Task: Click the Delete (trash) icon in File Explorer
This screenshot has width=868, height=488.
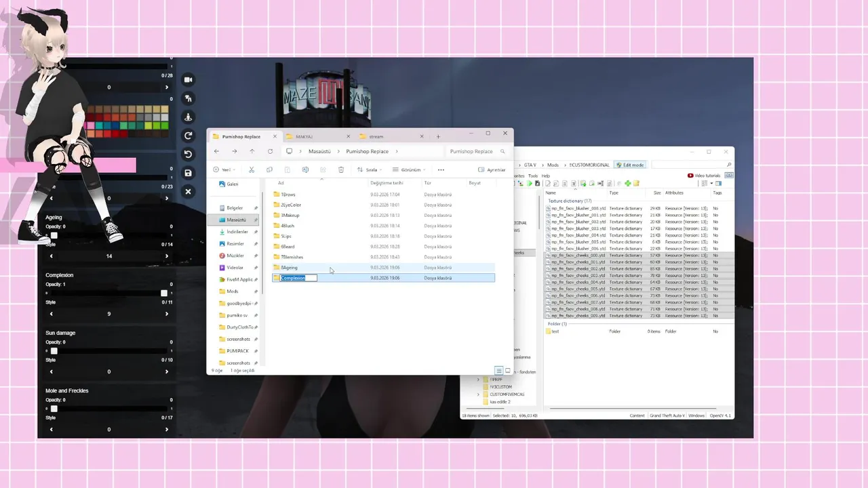Action: click(x=341, y=169)
